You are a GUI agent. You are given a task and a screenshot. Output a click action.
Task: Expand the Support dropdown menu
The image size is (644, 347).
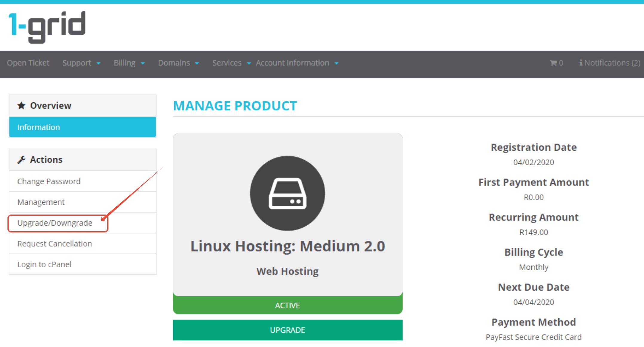[81, 63]
